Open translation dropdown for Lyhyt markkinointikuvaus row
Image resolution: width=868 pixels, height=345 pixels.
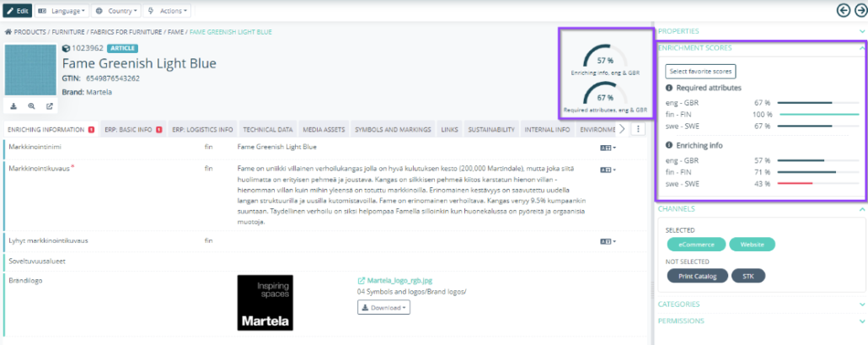coord(608,241)
